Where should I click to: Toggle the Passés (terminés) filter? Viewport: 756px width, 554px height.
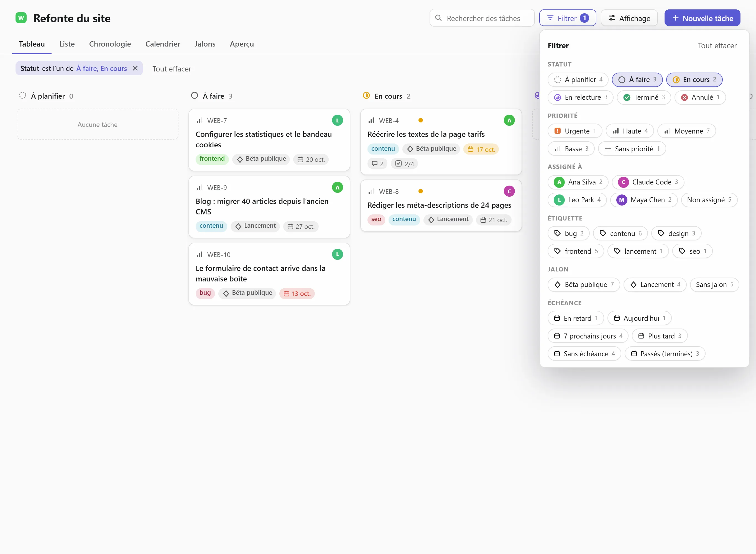click(665, 354)
